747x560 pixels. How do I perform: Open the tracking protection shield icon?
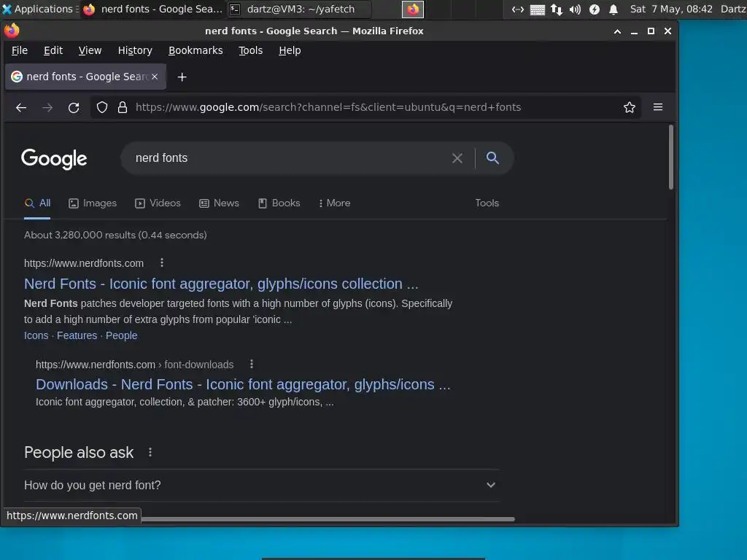click(x=102, y=108)
